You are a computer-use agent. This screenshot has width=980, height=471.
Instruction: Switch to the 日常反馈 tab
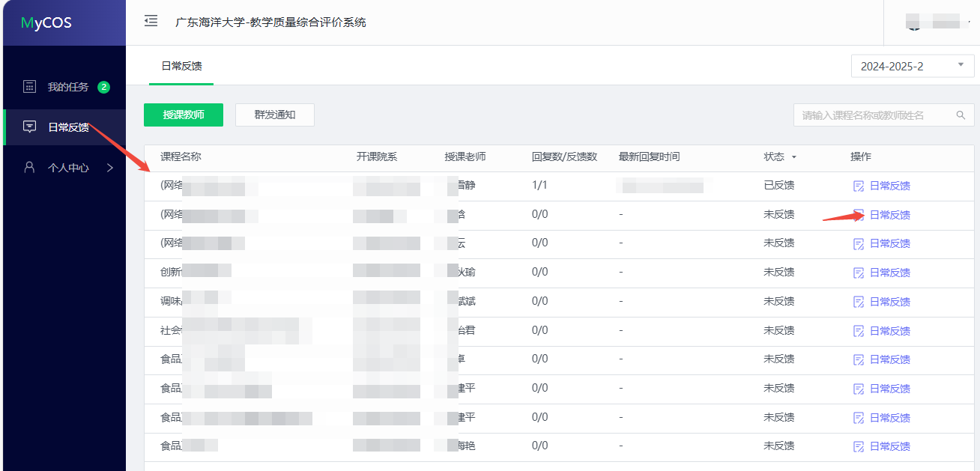pos(181,66)
